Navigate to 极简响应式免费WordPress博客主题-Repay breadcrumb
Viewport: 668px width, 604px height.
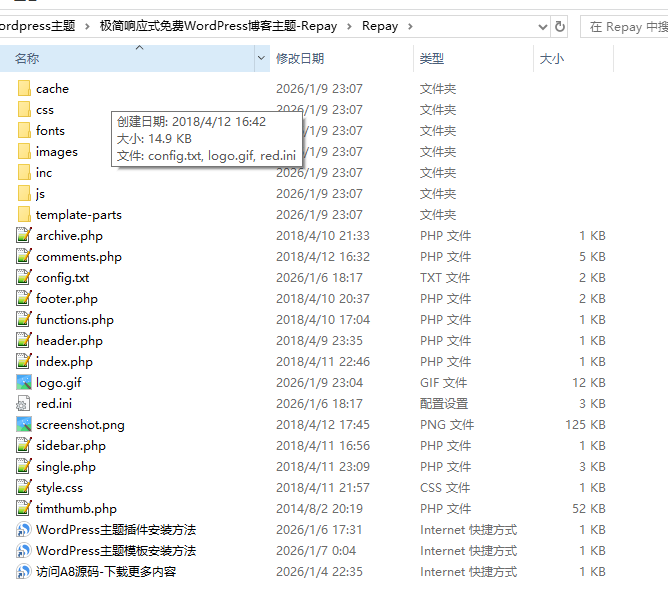pyautogui.click(x=218, y=26)
